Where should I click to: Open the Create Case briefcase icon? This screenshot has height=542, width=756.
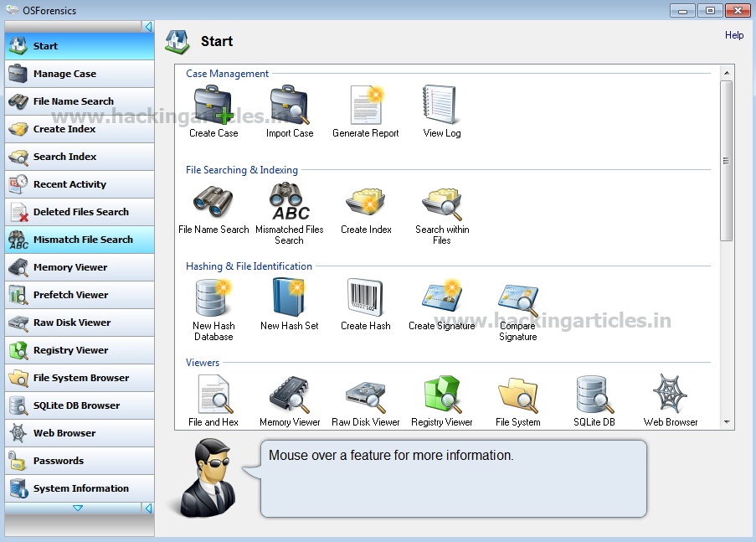click(x=213, y=106)
